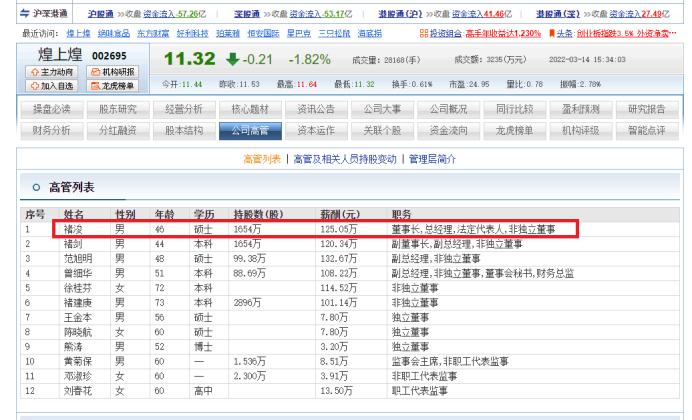Switch to 操盘必读 tab
The image size is (692, 420).
(x=52, y=109)
